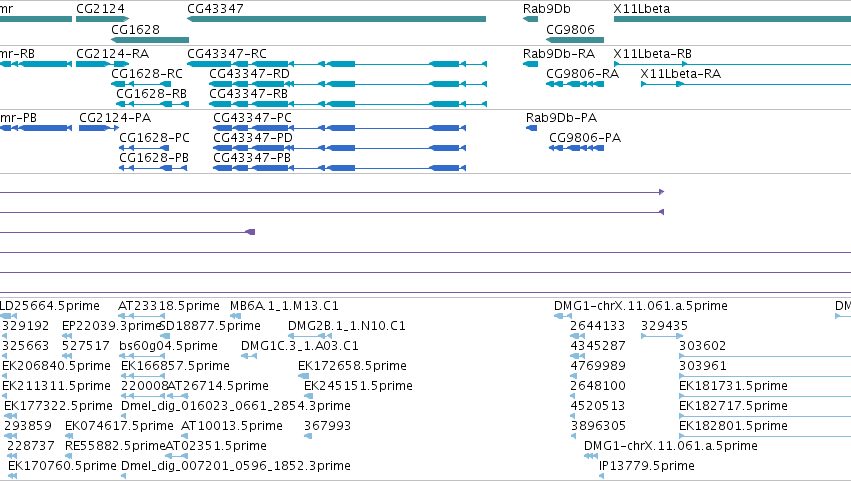Click the EK206840.5prime label
Viewport: 851px width, 481px height.
click(x=56, y=366)
